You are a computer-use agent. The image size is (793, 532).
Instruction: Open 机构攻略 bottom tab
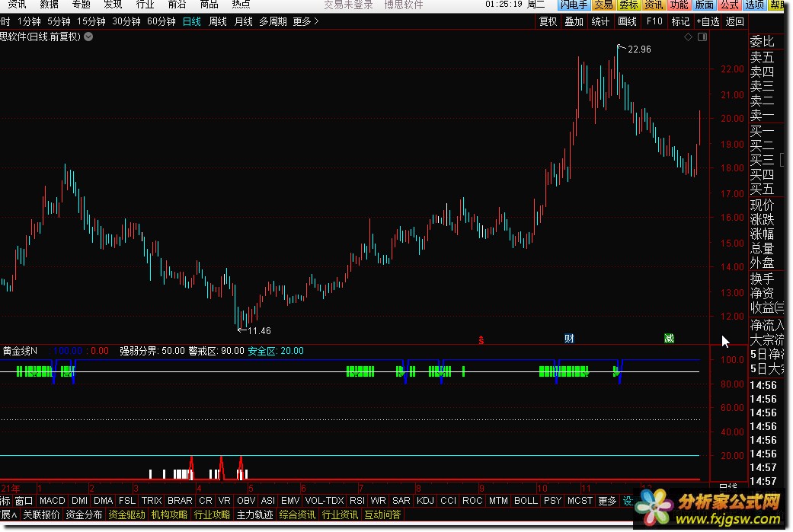[x=169, y=514]
